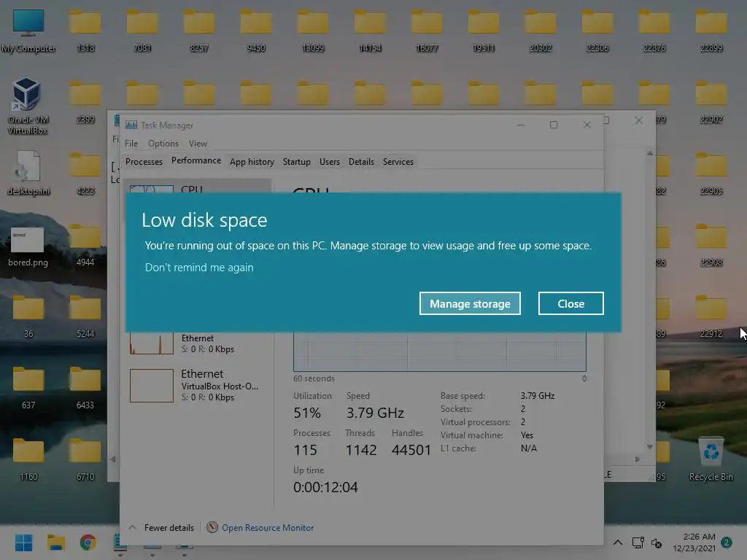Select the VirtualBox Host-Only Ethernet entry

coord(198,385)
